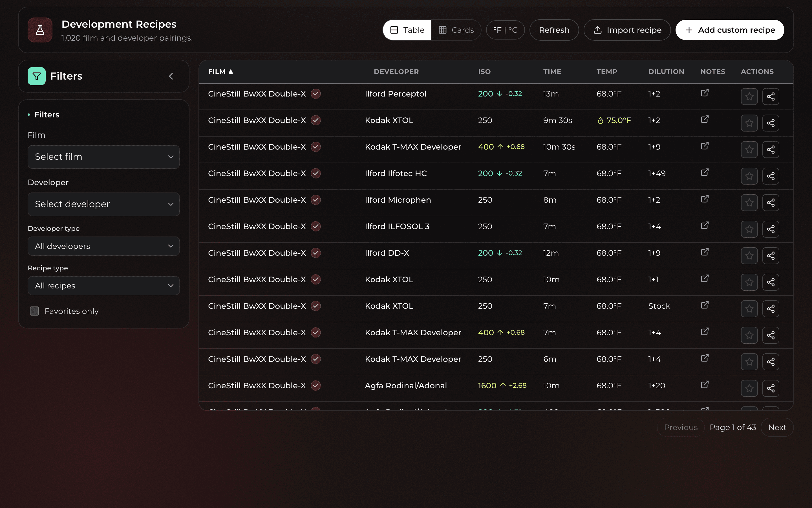
Task: Share the Ilford Perceptol recipe
Action: click(771, 97)
